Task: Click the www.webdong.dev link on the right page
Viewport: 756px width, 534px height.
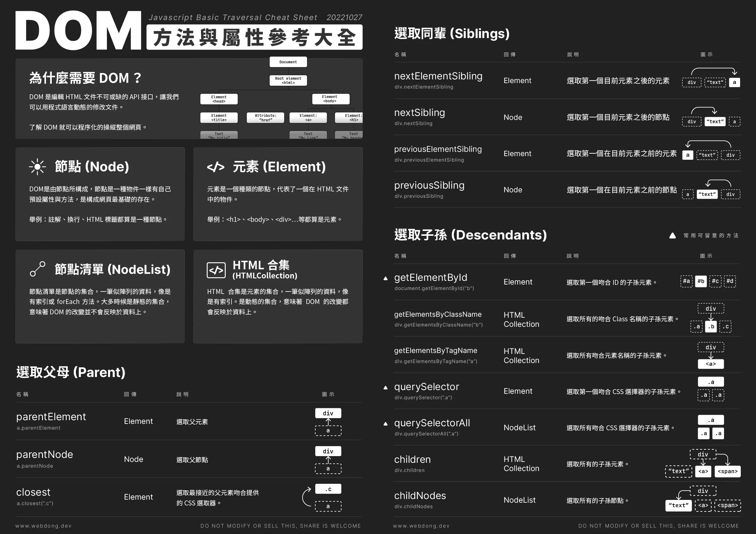Action: coord(421,526)
